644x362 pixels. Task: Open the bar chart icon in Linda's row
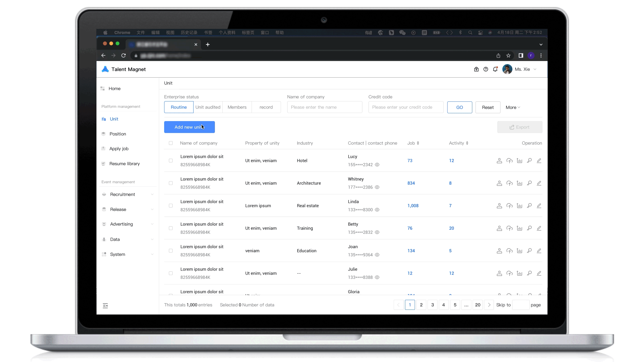(x=519, y=206)
